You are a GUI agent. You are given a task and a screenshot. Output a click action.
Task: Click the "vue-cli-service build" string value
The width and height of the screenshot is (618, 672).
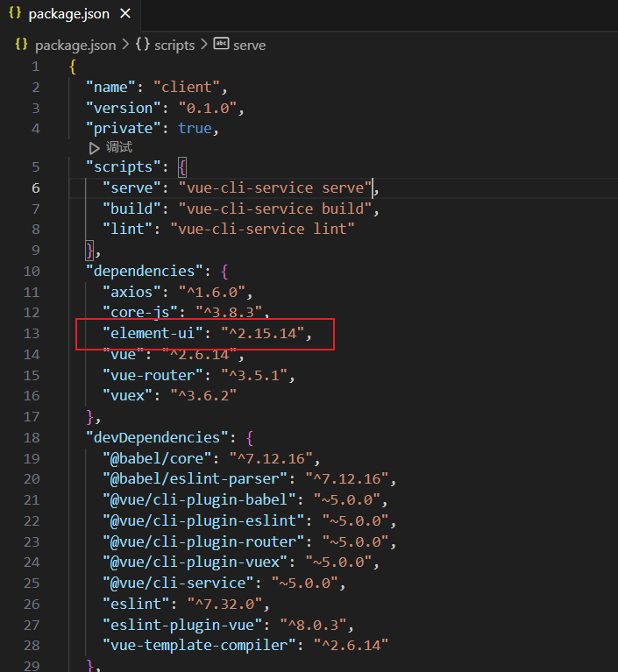click(x=277, y=209)
